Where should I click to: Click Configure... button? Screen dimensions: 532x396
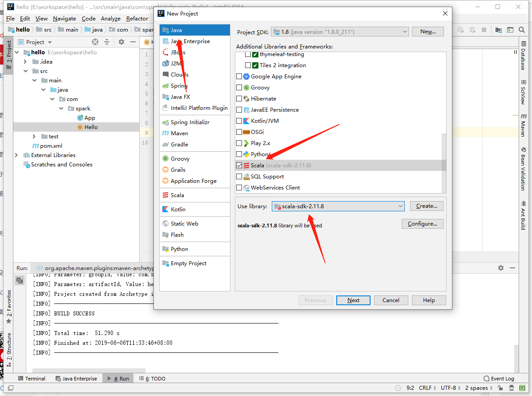click(x=423, y=224)
